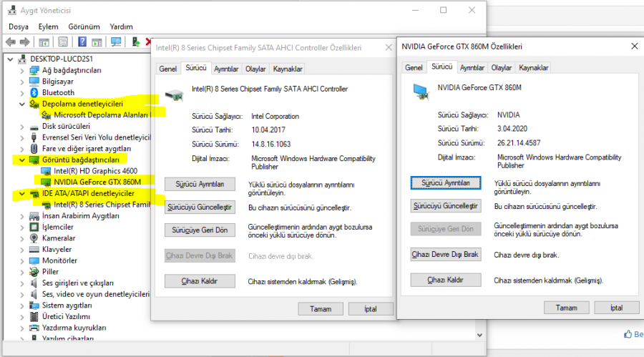This screenshot has height=357, width=644.
Task: Click the blue question mark Help toolbar icon
Action: (x=82, y=42)
